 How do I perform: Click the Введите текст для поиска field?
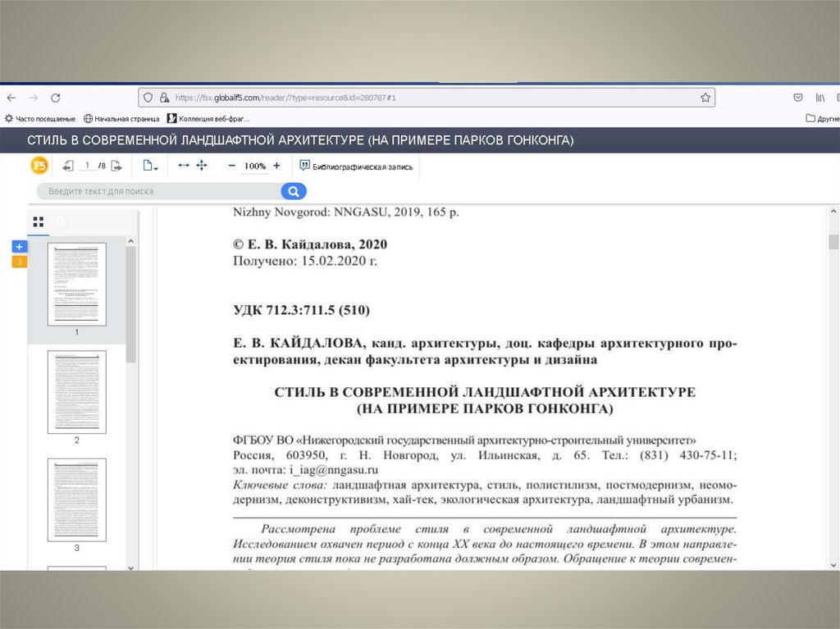(x=158, y=191)
